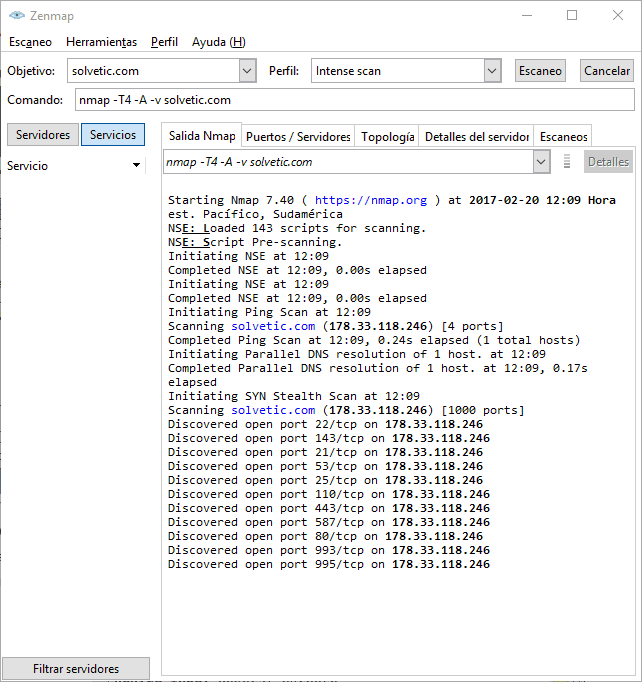
Task: Start scan with the Escaneo button
Action: [540, 70]
